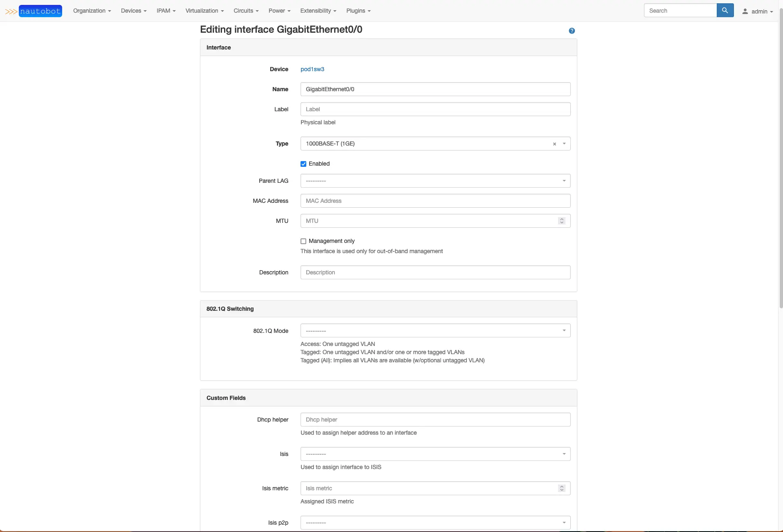The height and width of the screenshot is (532, 783).
Task: Clear the Type selection with the x
Action: [x=554, y=144]
